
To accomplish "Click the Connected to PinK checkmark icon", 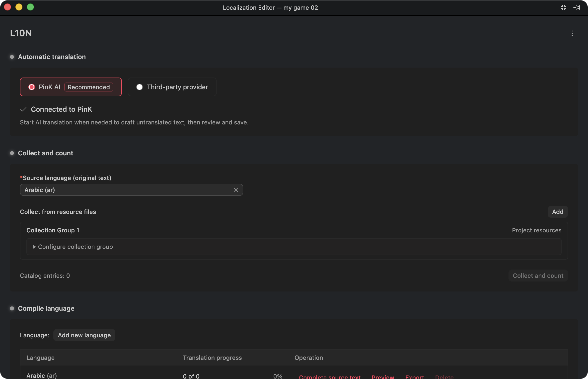I will (x=23, y=109).
